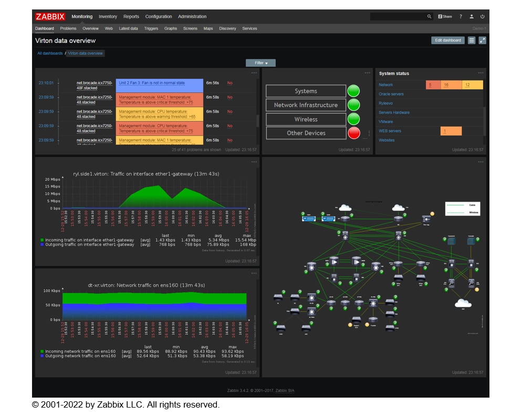Open the Websites host group link
Screen dimensions: 532x416
387,140
